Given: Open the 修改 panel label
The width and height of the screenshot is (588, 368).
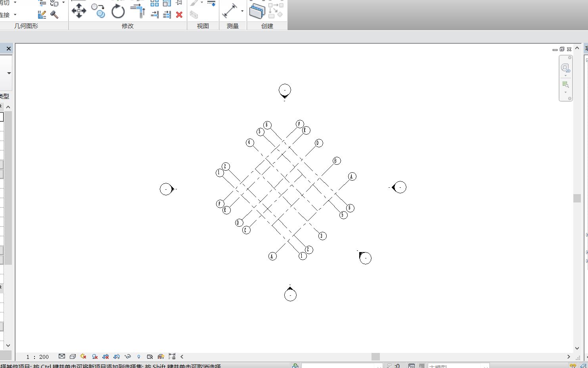Looking at the screenshot, I should click(128, 26).
